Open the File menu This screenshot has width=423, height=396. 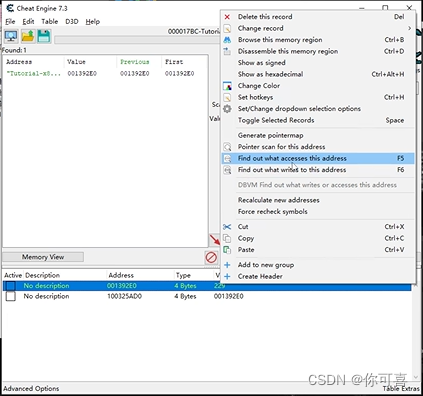pyautogui.click(x=10, y=22)
